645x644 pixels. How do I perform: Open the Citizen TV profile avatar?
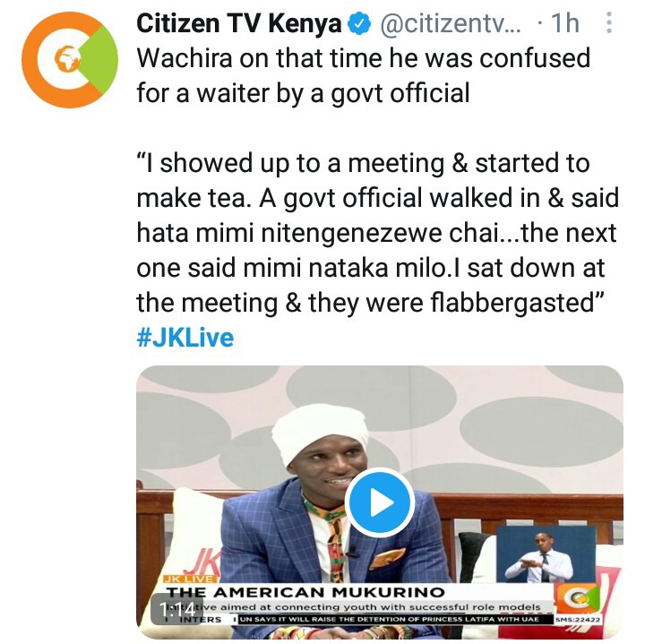[x=70, y=60]
